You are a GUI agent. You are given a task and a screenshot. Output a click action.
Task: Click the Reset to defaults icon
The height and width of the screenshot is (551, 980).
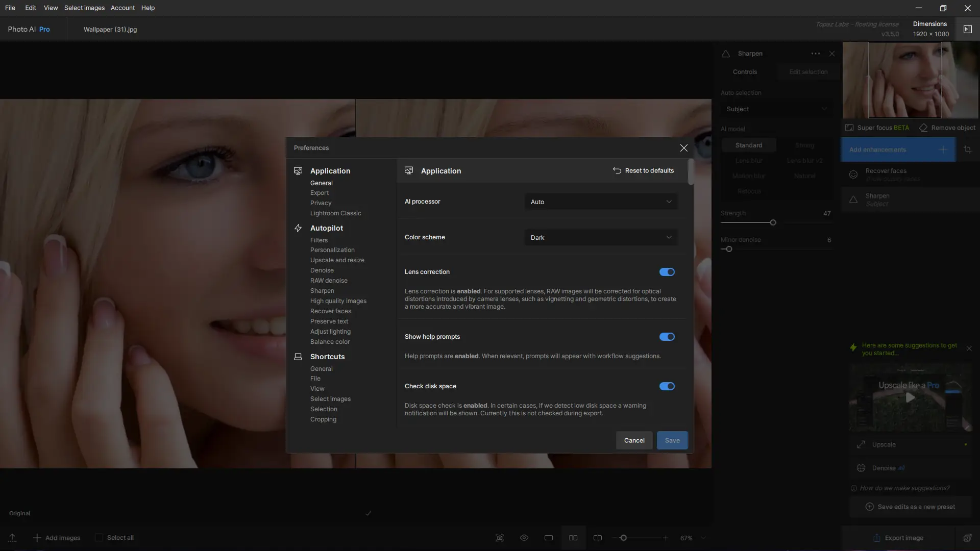pyautogui.click(x=617, y=171)
